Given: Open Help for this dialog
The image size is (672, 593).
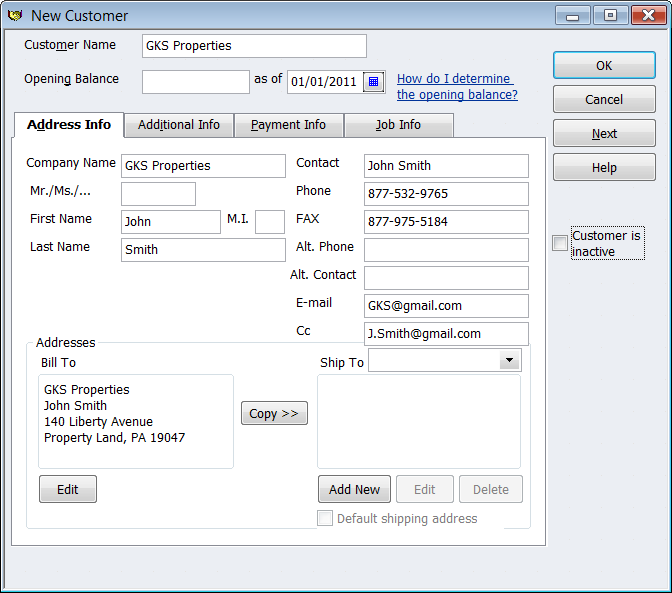Looking at the screenshot, I should [604, 168].
